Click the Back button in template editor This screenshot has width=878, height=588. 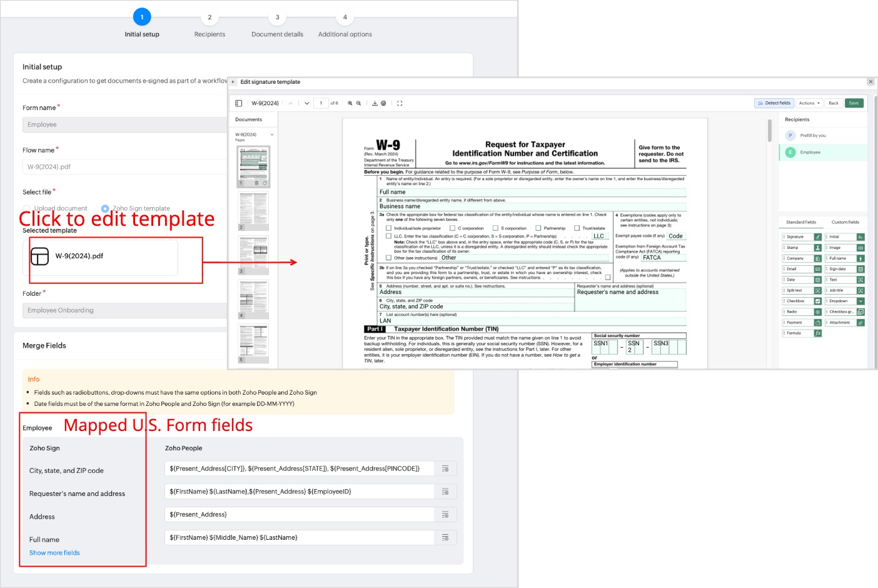pyautogui.click(x=834, y=103)
